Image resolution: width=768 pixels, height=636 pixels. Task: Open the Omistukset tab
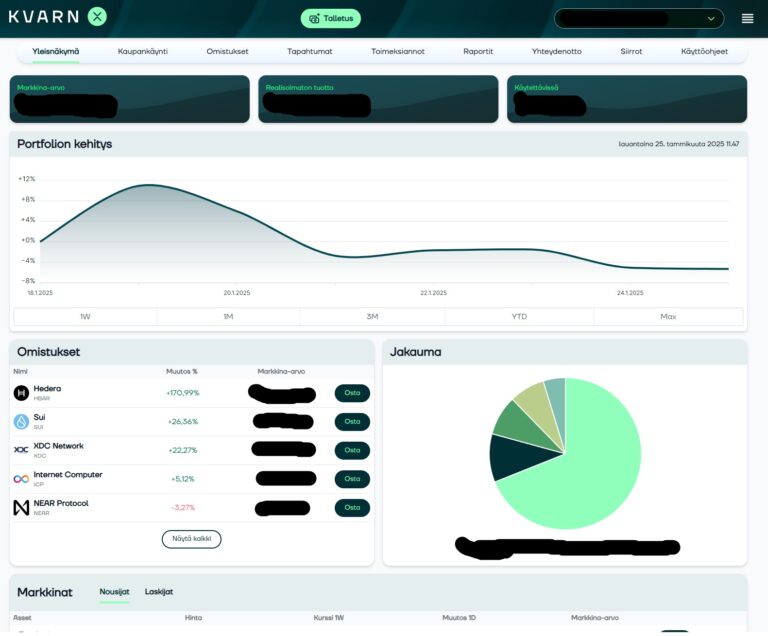click(228, 51)
